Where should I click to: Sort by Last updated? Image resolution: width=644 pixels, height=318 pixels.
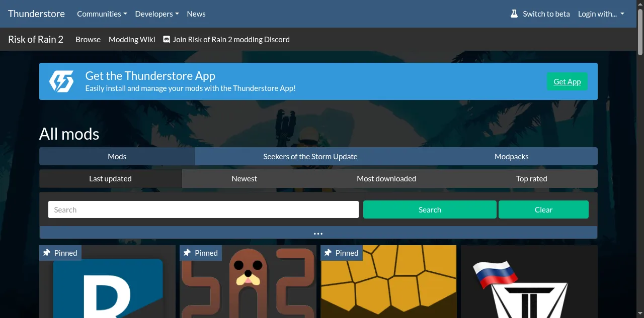click(110, 178)
